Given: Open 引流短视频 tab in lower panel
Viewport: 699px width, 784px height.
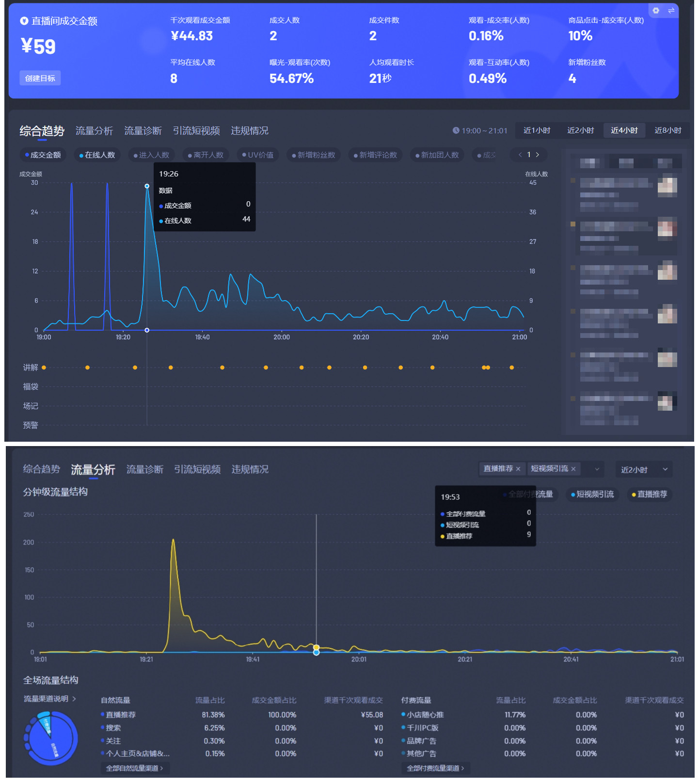Looking at the screenshot, I should coord(197,469).
